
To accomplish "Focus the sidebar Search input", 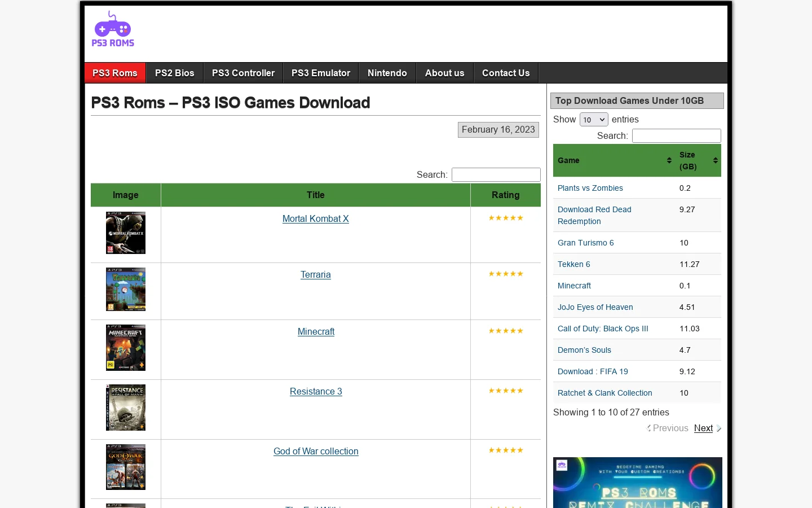I will coord(677,135).
